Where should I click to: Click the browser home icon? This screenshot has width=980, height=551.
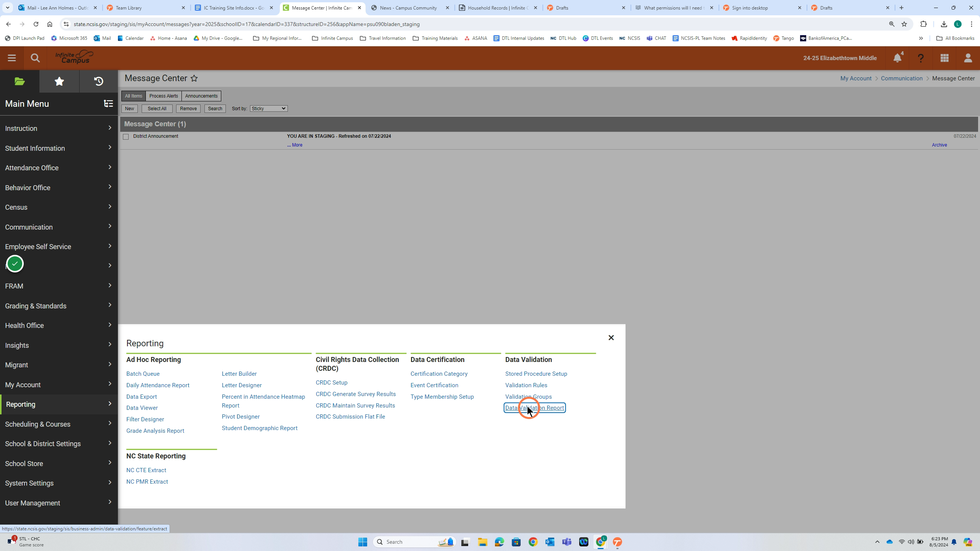50,24
